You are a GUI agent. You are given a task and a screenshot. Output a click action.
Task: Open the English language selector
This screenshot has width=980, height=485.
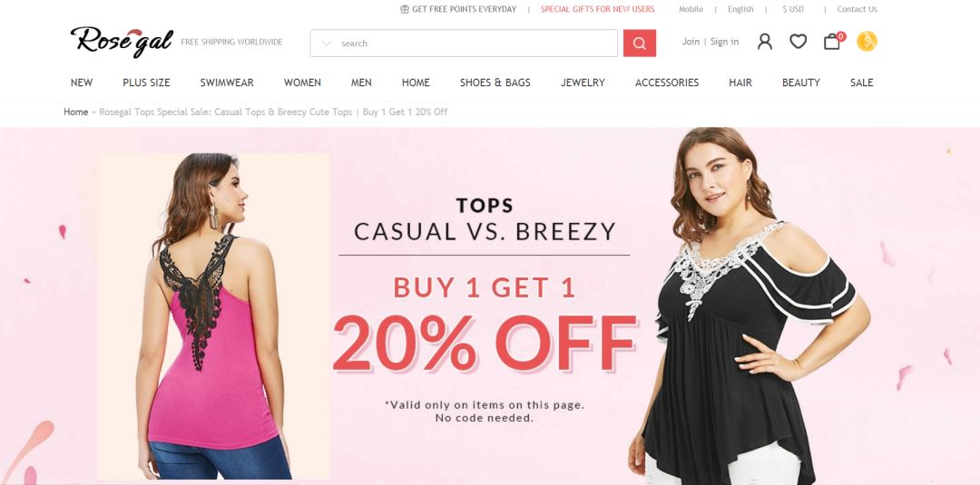coord(740,9)
